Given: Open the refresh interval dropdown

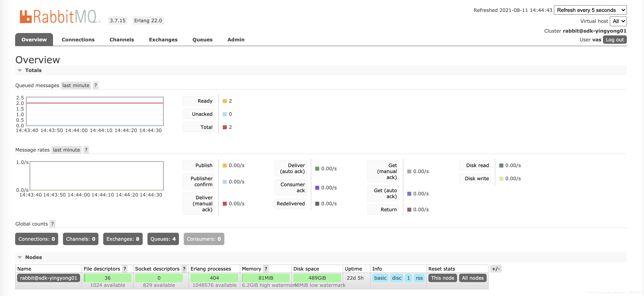Looking at the screenshot, I should tap(590, 10).
